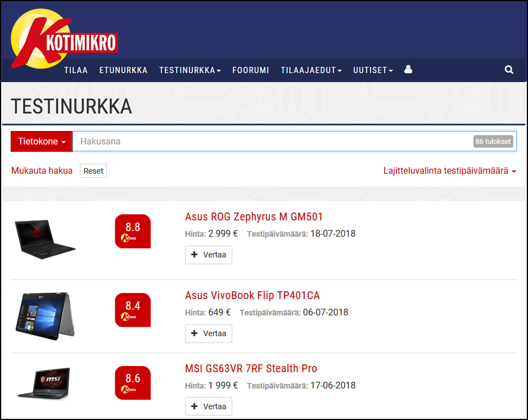528x420 pixels.
Task: Open the TILAA menu item
Action: 75,70
